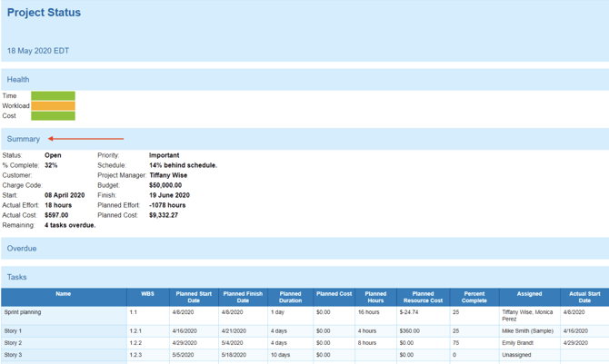Click actual start date 4/16/2020

[575, 331]
